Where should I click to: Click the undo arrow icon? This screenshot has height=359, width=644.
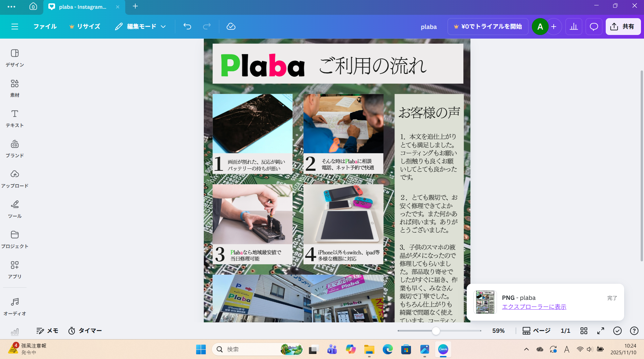pos(187,27)
